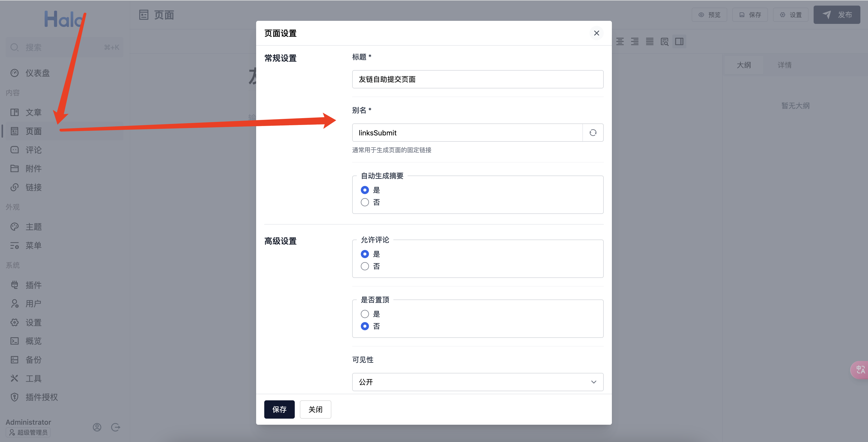Image resolution: width=868 pixels, height=442 pixels.
Task: Click the 保存 button in page header
Action: (x=750, y=15)
